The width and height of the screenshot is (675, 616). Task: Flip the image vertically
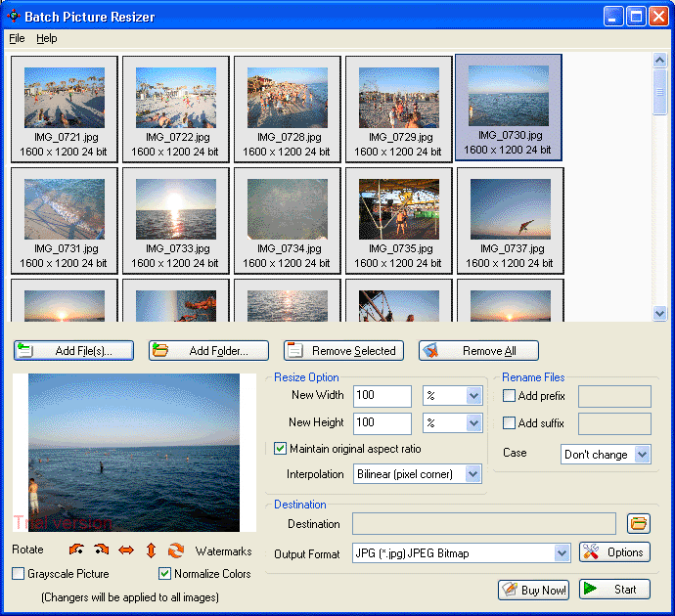(151, 550)
